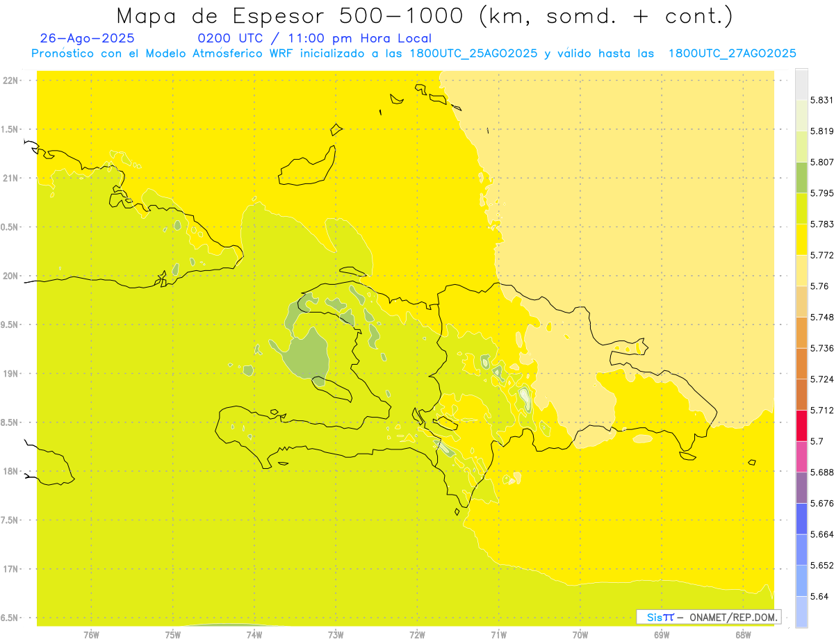Click the 18N latitude label
This screenshot has height=644, width=834.
click(11, 471)
